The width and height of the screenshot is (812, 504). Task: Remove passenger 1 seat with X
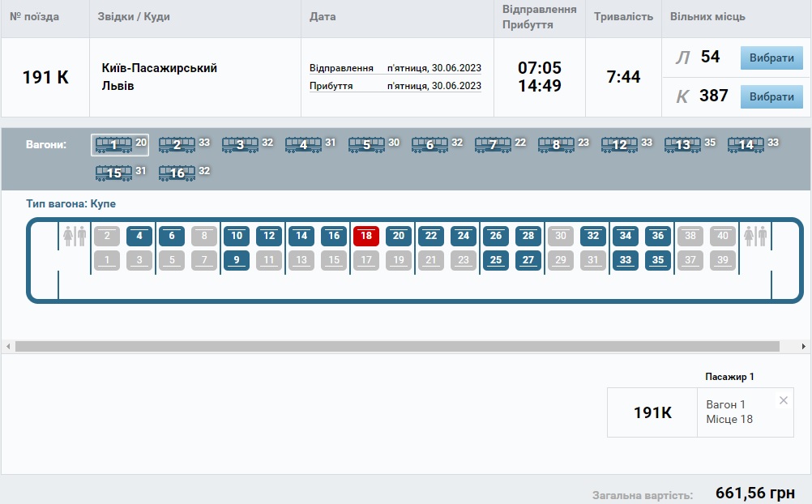[x=783, y=400]
